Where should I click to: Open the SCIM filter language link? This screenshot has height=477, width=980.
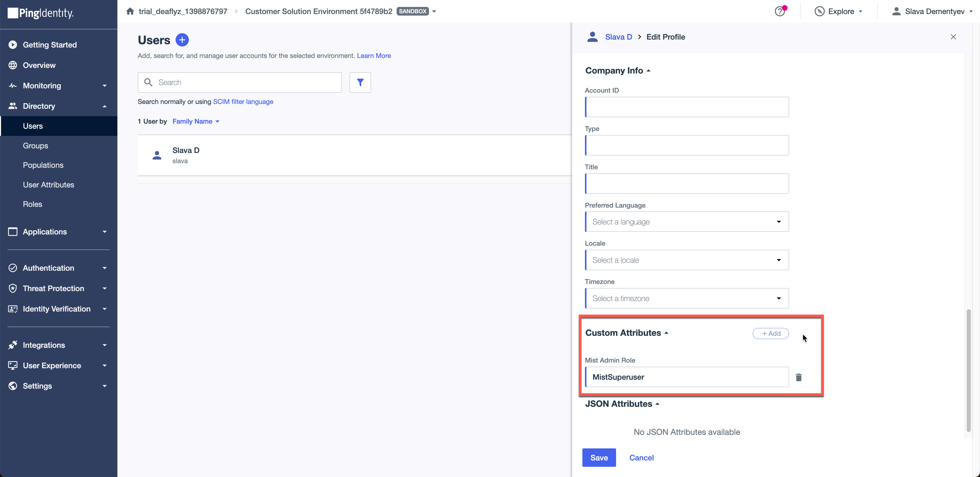[x=243, y=102]
